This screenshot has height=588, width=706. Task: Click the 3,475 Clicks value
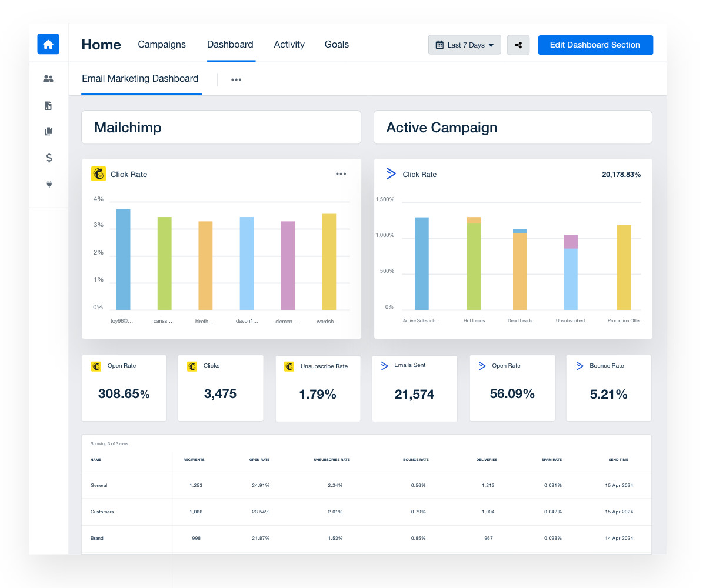click(220, 393)
